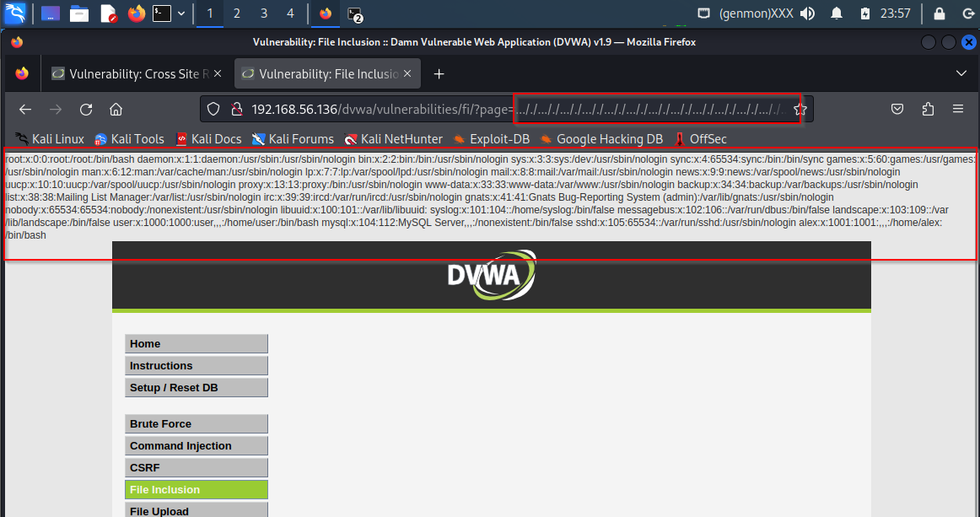Show site security lock information
The image size is (980, 517).
(237, 110)
